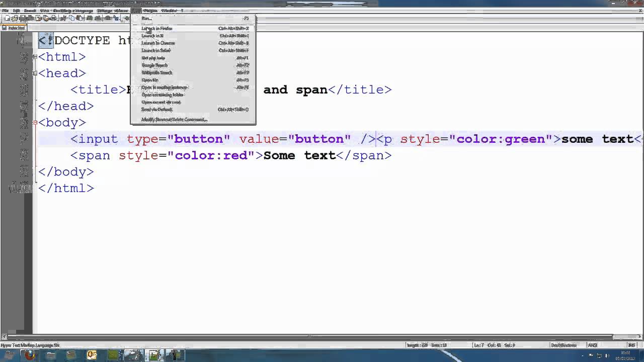Choose Wikipedia Search in Run menu
This screenshot has width=644, height=362.
click(193, 72)
